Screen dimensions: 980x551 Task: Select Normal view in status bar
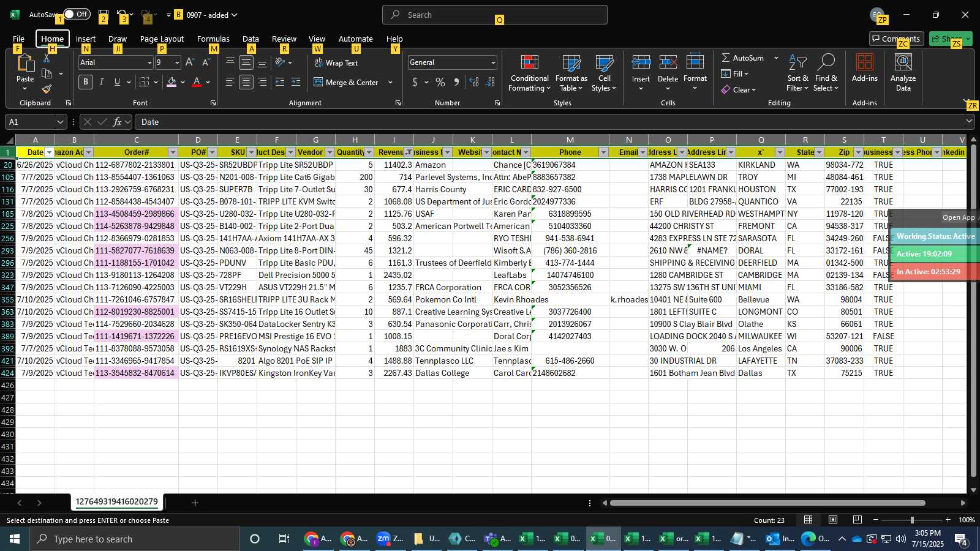(x=809, y=520)
